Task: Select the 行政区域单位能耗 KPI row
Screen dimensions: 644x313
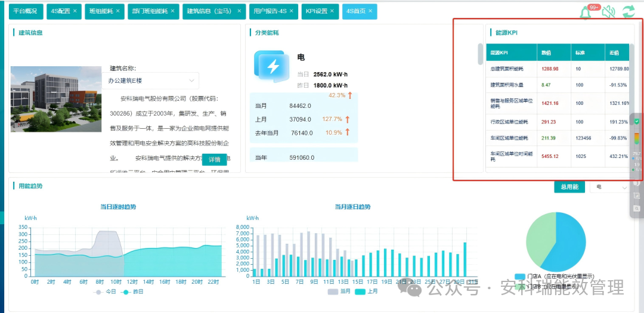Action: (x=558, y=122)
